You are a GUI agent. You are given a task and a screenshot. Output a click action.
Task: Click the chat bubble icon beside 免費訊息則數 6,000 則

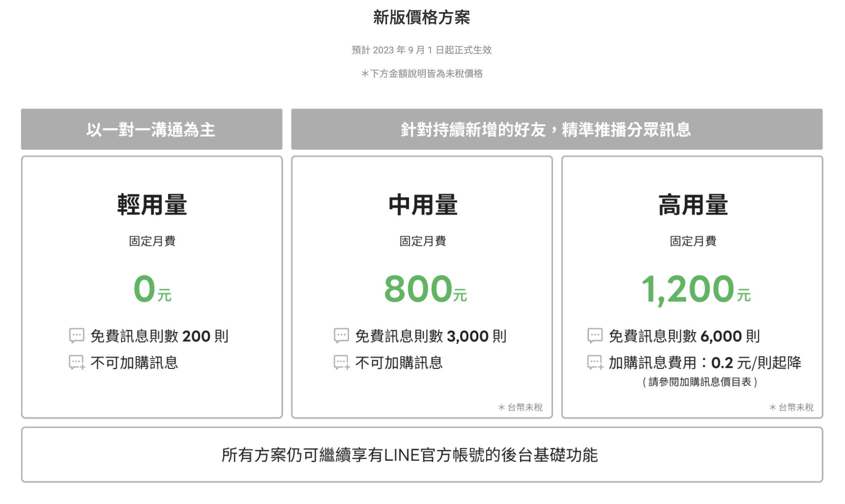(595, 336)
